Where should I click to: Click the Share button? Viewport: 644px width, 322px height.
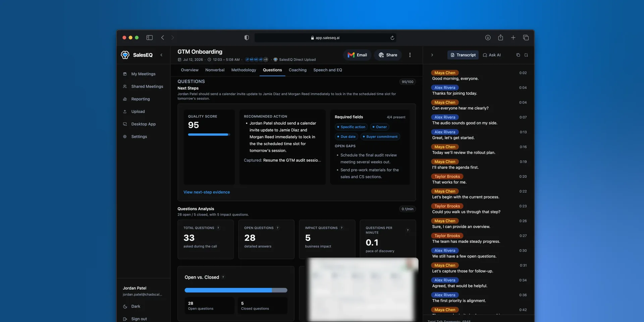[x=388, y=55]
